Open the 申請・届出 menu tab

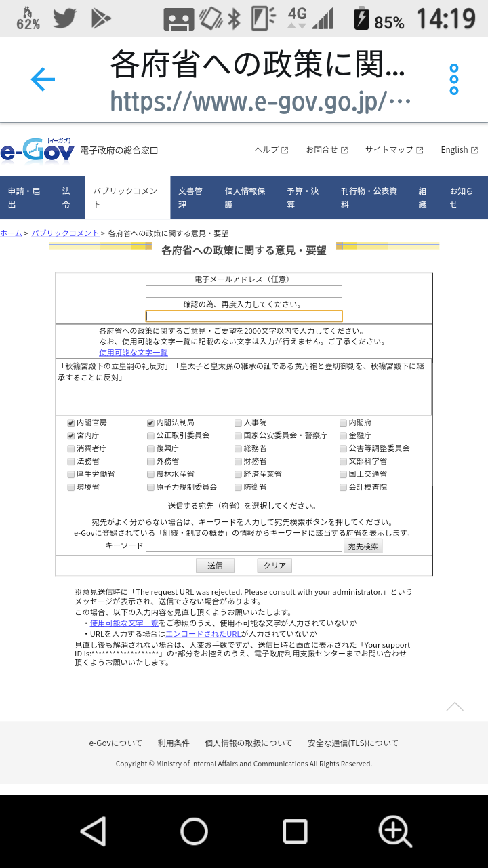point(26,197)
